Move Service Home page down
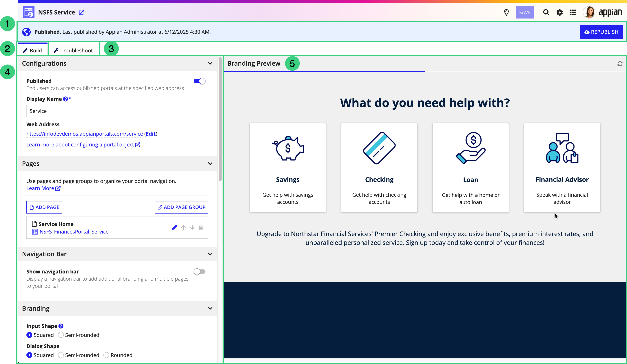 192,227
